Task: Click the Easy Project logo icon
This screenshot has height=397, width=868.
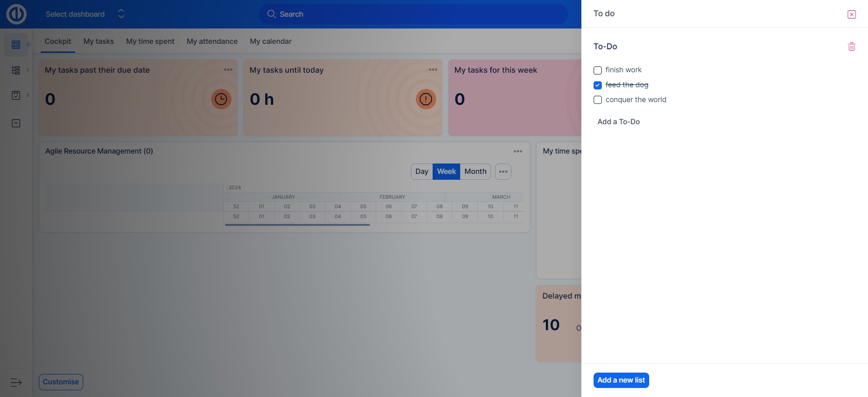Action: [x=16, y=14]
